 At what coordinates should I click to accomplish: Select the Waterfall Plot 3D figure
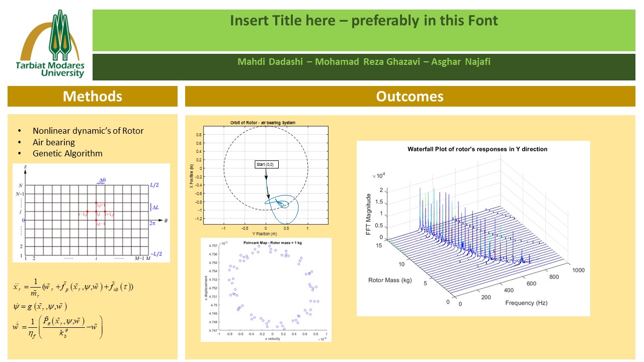tap(473, 229)
